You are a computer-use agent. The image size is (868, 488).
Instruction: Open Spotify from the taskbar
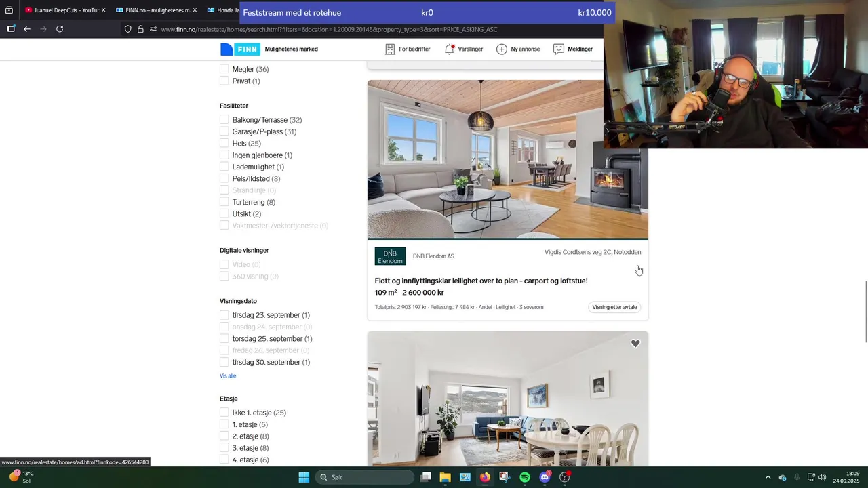pyautogui.click(x=525, y=477)
